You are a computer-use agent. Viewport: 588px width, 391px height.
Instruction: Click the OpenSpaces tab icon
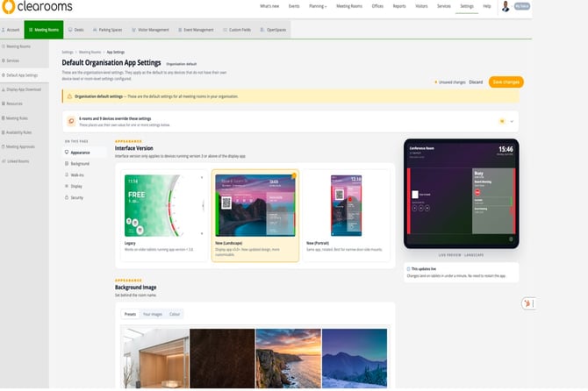pyautogui.click(x=262, y=30)
